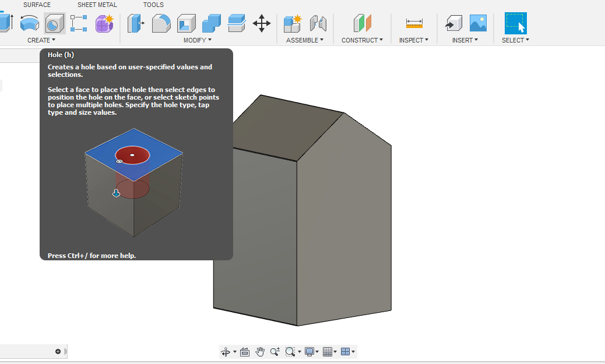Click the Orbit navigation icon

pos(226,352)
